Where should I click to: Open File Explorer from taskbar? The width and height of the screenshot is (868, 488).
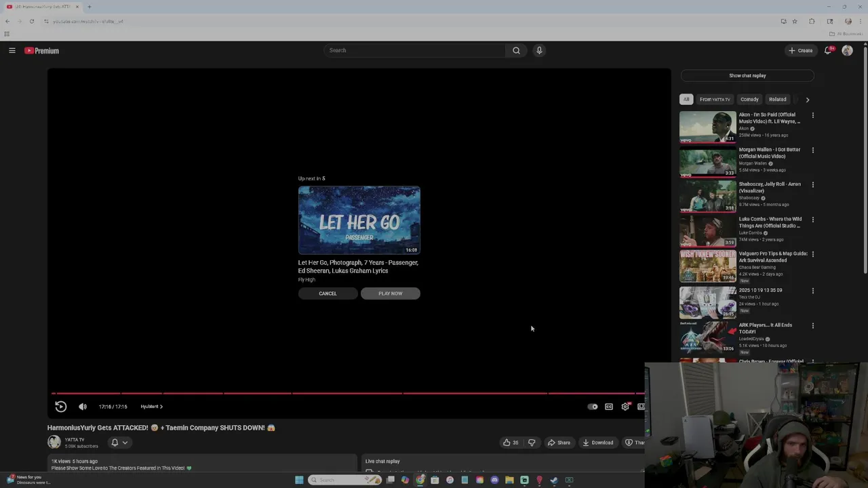coord(509,480)
